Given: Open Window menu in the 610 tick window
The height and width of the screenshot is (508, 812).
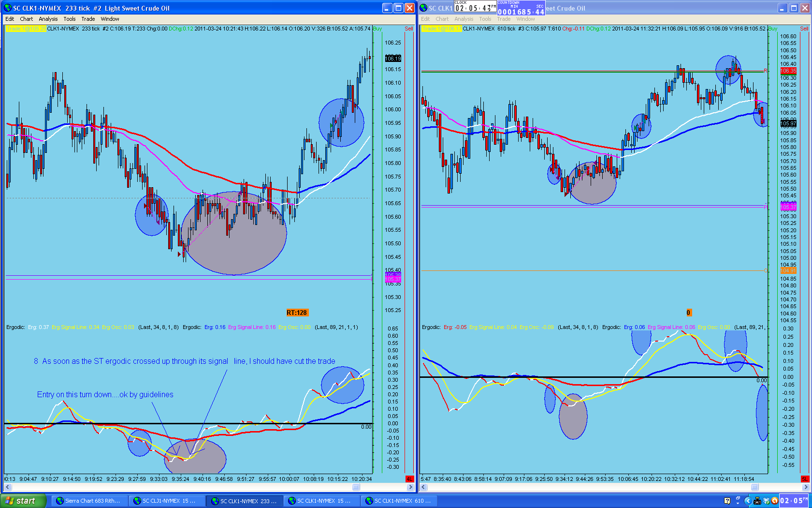Looking at the screenshot, I should click(526, 19).
